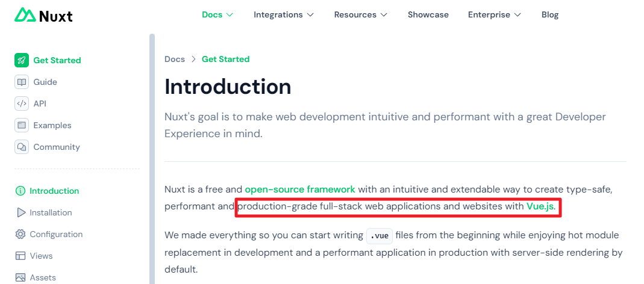
Task: Open the Guide section
Action: pos(45,82)
